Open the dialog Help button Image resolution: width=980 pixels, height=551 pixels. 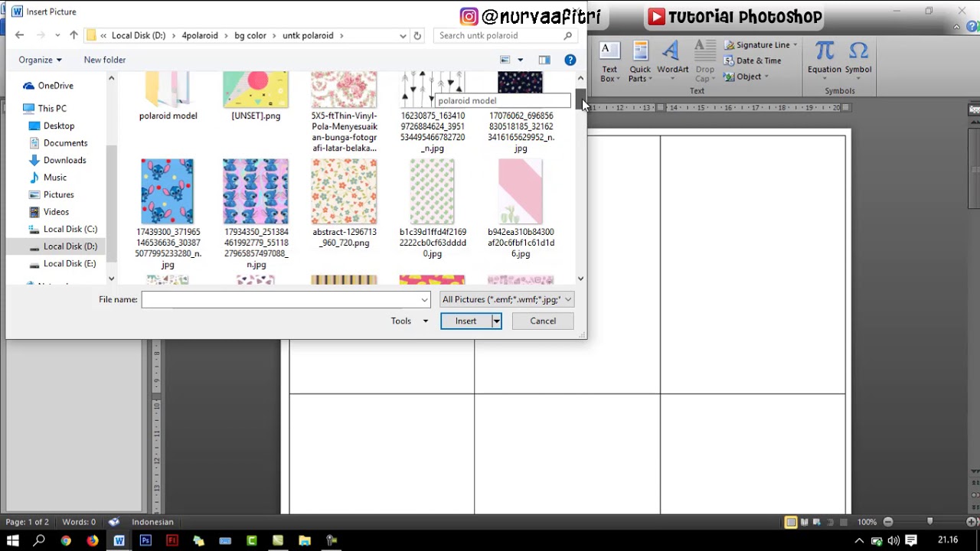click(570, 60)
